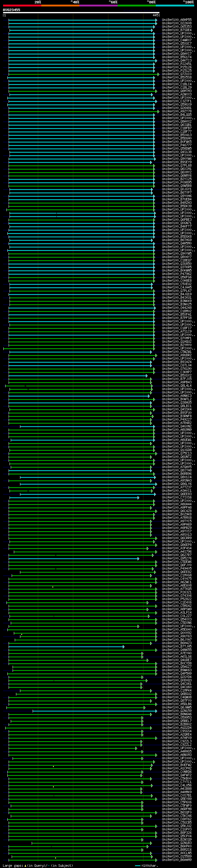Select hit label UniRef100_Q8L4L4
The image size is (197, 868).
pos(177,386)
